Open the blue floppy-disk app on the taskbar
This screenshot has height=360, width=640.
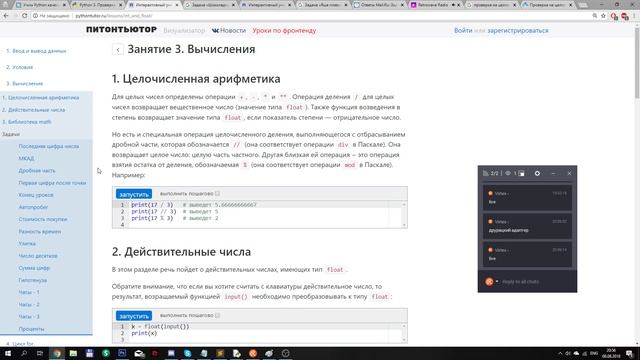point(89,353)
